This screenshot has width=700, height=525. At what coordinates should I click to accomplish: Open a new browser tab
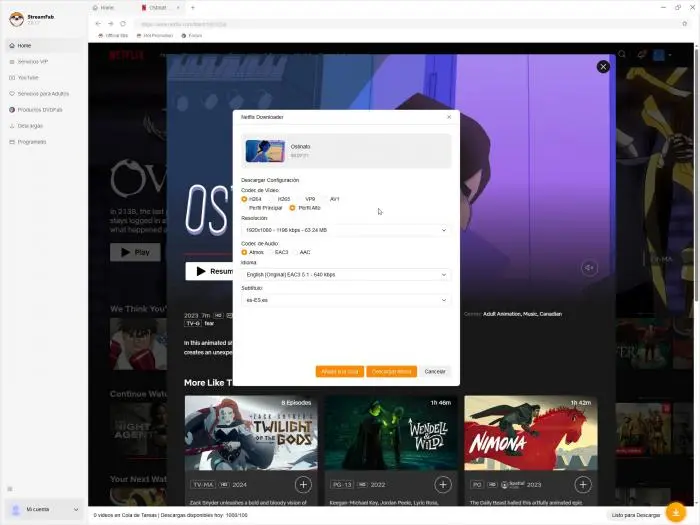coord(193,8)
